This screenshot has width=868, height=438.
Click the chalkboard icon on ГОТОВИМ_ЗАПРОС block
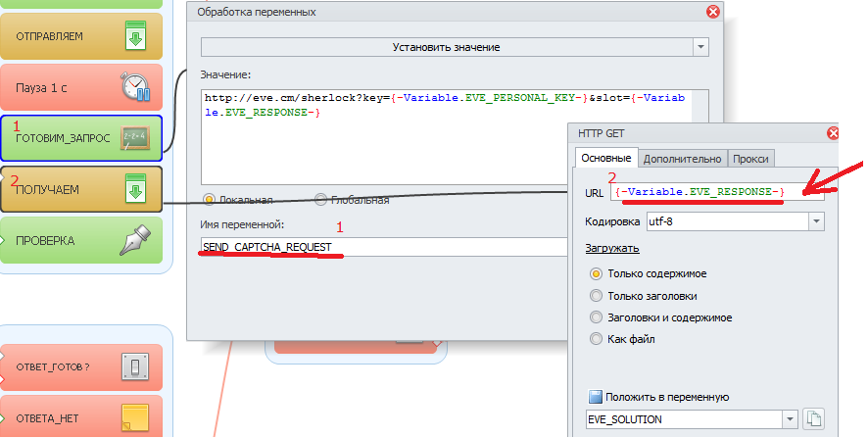(x=134, y=138)
